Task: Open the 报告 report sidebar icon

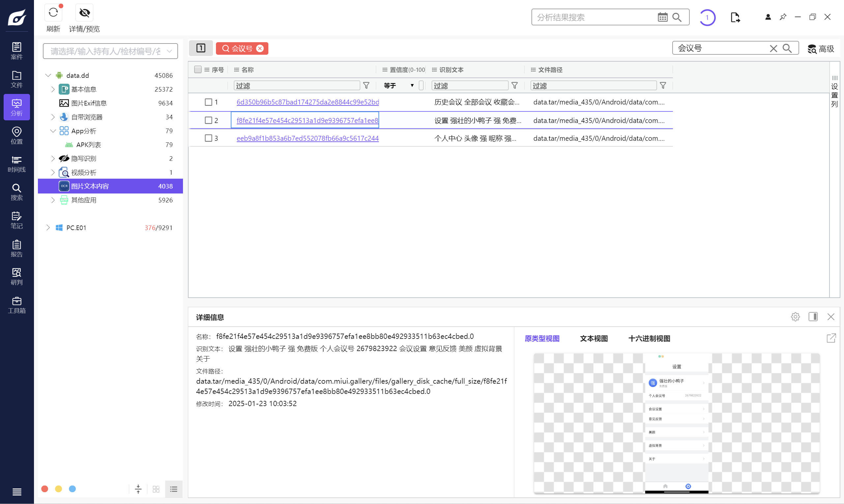Action: [16, 248]
